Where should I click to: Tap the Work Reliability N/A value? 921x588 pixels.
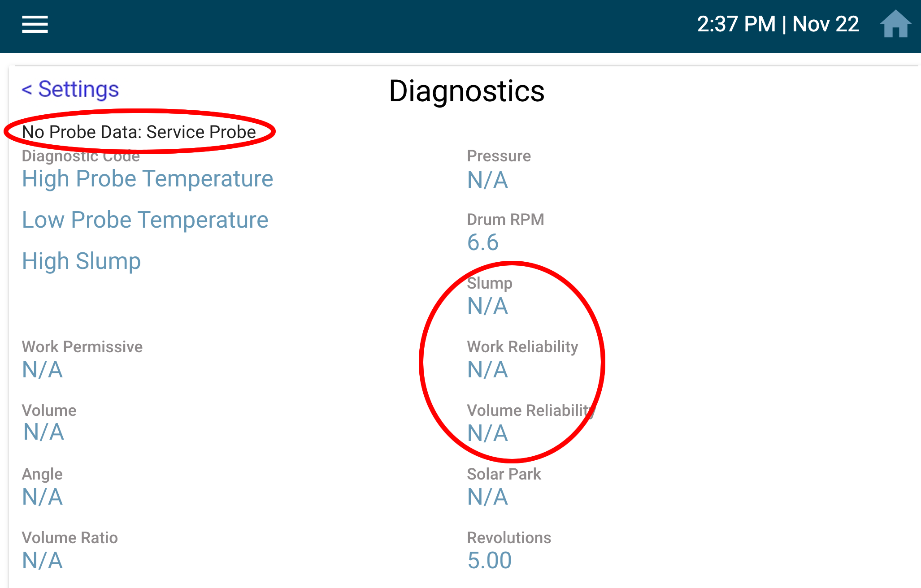[487, 370]
